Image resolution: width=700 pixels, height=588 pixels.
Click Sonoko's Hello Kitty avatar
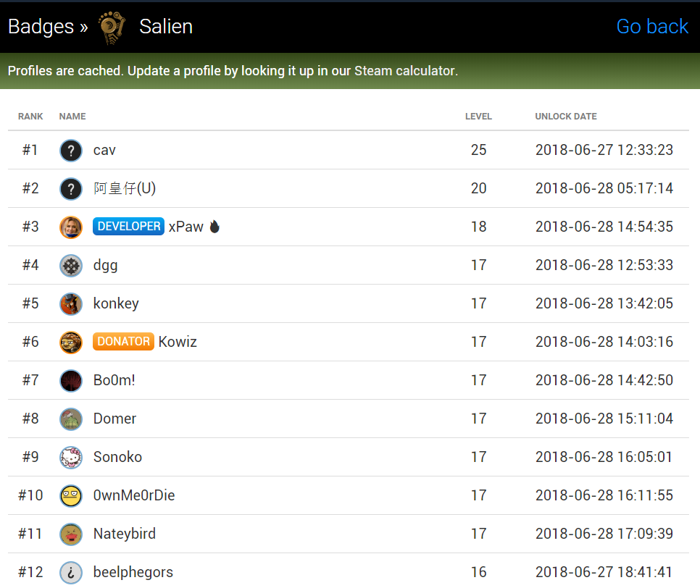click(71, 457)
